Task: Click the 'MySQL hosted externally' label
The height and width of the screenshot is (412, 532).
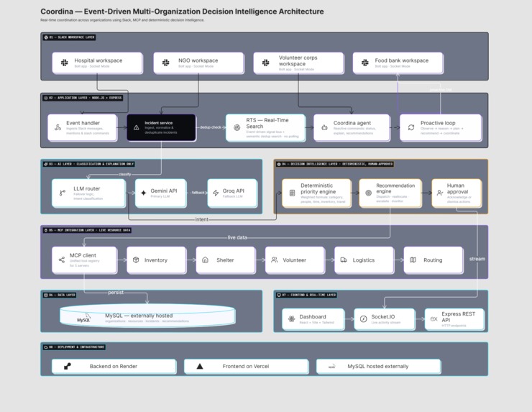Action: [x=378, y=366]
